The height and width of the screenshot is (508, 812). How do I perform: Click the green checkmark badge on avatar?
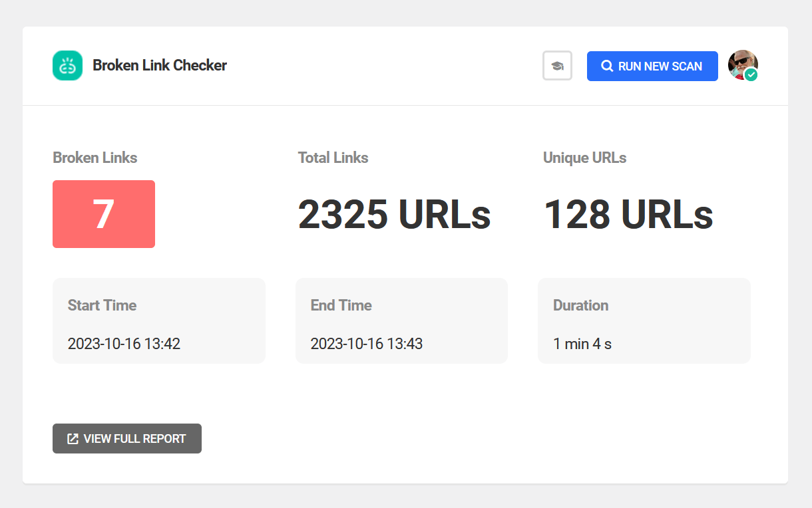[751, 74]
